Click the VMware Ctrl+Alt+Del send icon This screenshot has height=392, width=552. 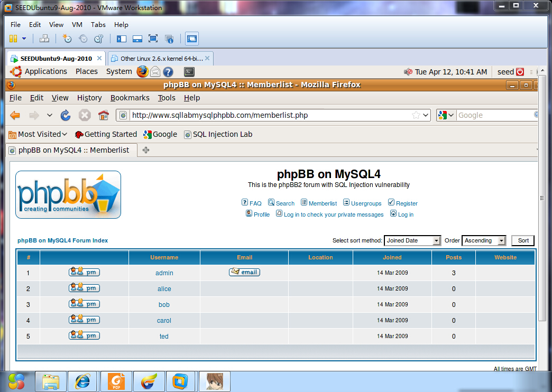(x=44, y=39)
